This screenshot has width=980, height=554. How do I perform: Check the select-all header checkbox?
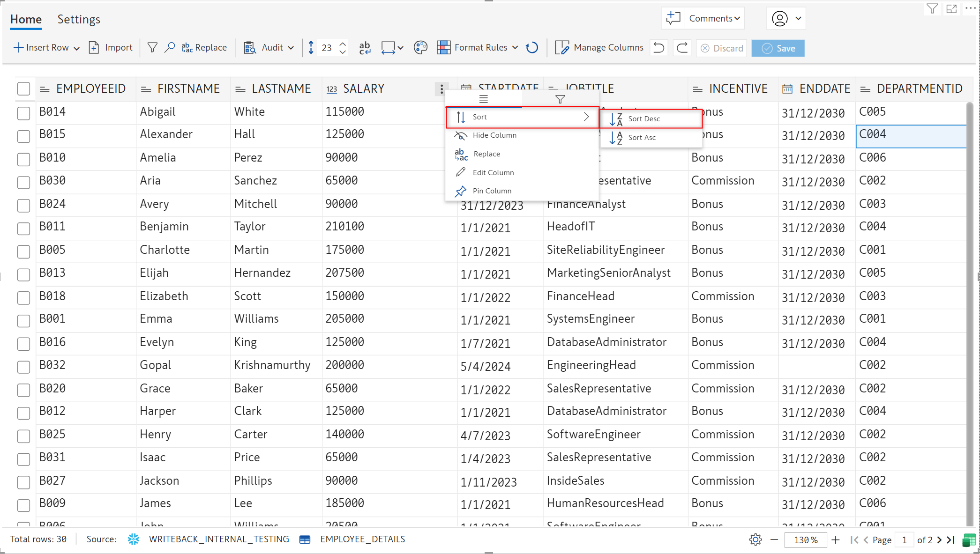(x=23, y=89)
